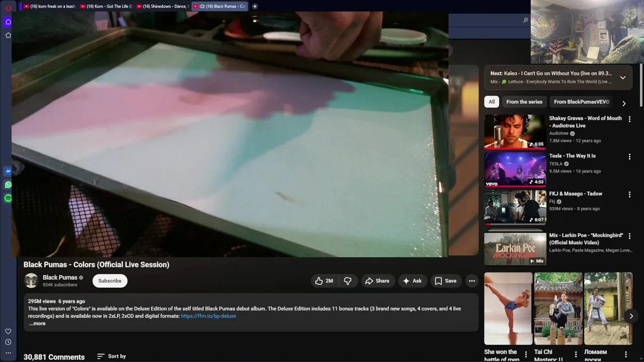Screen dimensions: 644x362
Task: Open FKJ & Masego - Tadow thumbnail
Action: (x=515, y=207)
